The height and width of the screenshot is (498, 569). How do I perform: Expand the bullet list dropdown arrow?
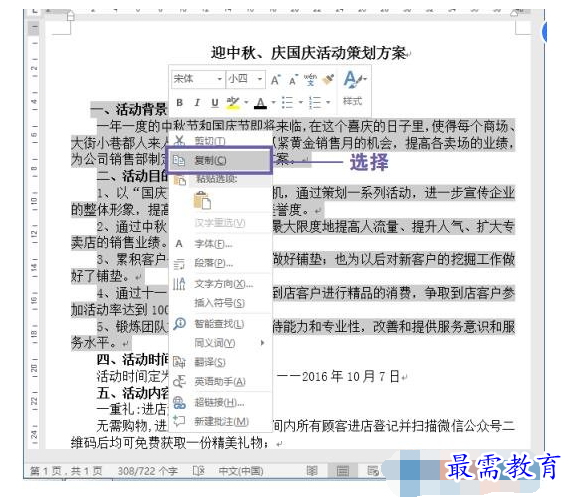click(300, 103)
